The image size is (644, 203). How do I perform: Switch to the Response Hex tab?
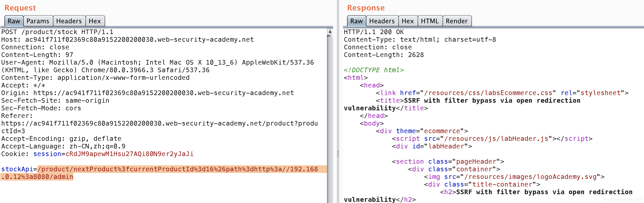point(408,21)
